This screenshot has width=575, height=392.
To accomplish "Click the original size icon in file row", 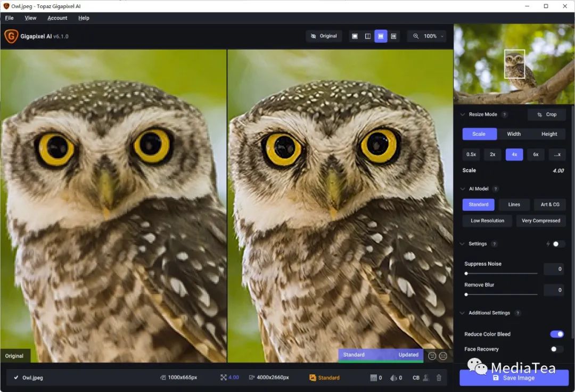I will (x=163, y=377).
